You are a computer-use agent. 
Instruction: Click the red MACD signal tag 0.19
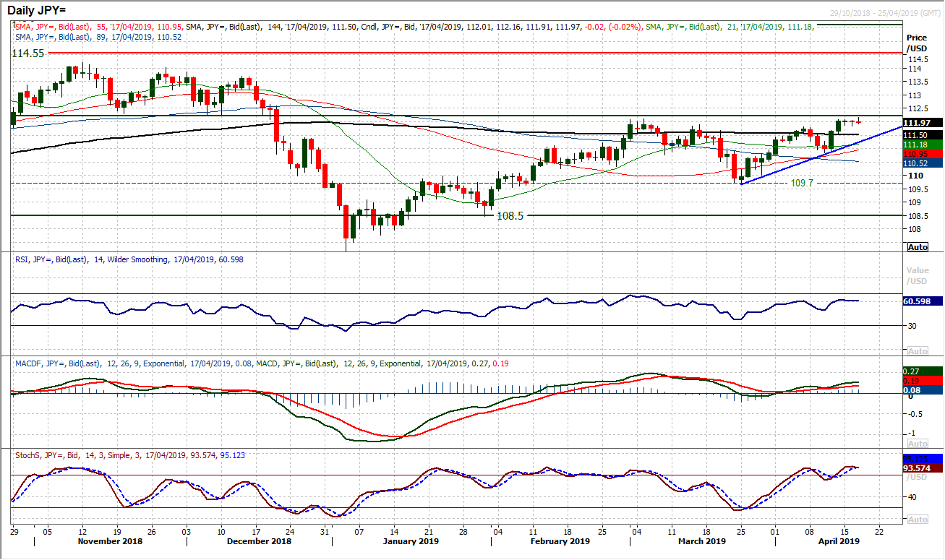point(924,380)
